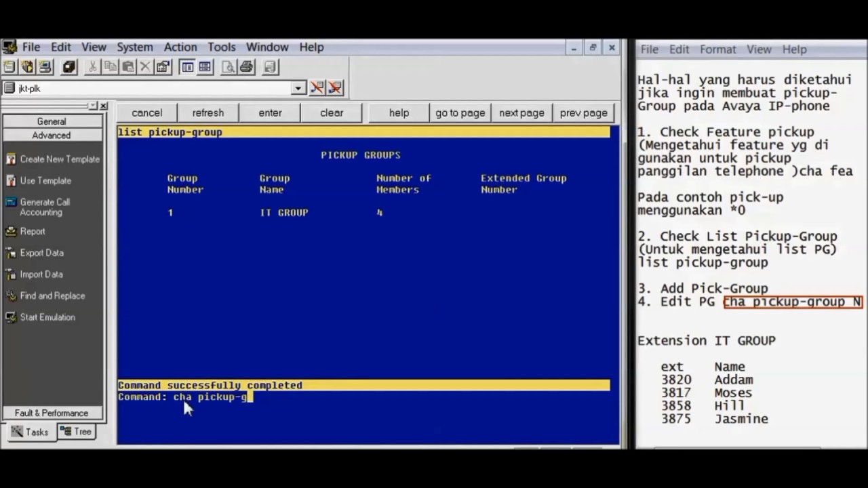This screenshot has height=488, width=868.
Task: Click the new document icon starting the toolbar
Action: (x=9, y=66)
